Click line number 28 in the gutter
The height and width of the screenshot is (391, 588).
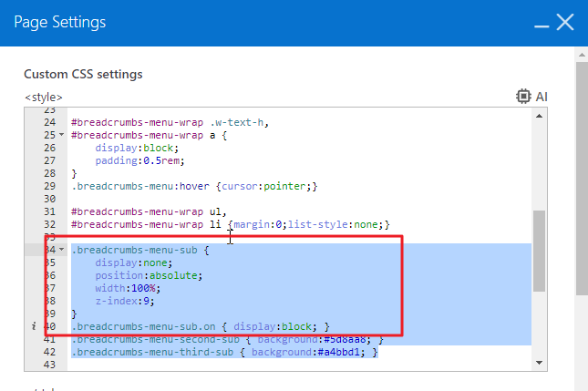(49, 173)
